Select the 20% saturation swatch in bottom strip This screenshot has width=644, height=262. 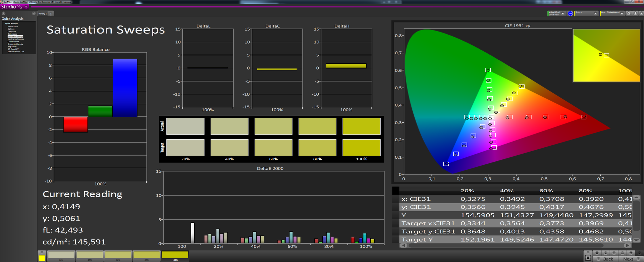[x=61, y=256]
